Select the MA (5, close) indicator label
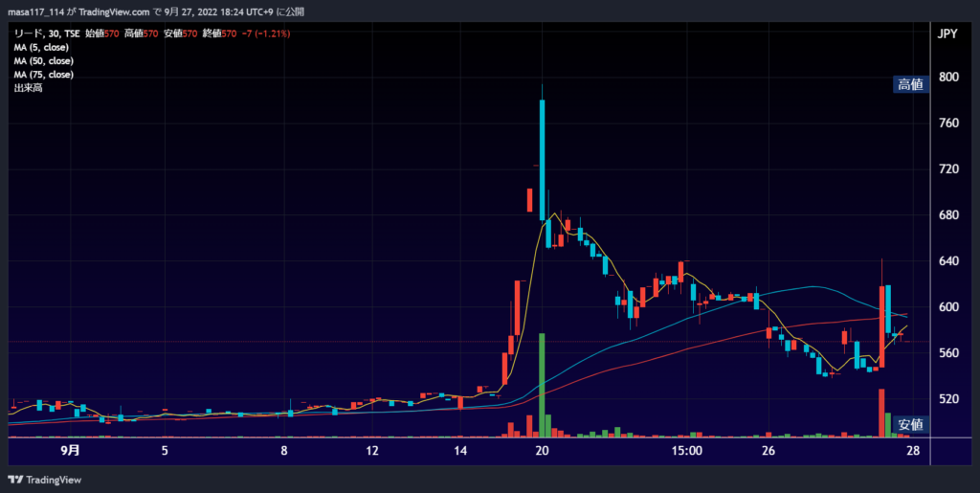 pyautogui.click(x=41, y=48)
